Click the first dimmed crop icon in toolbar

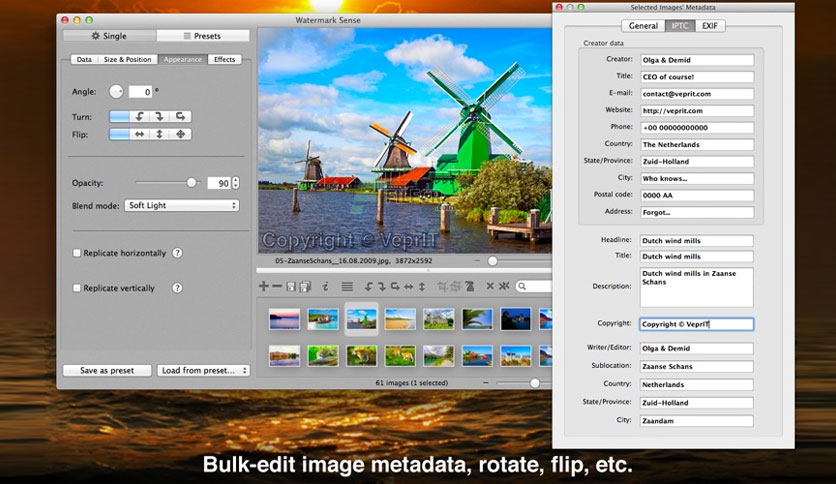point(442,286)
